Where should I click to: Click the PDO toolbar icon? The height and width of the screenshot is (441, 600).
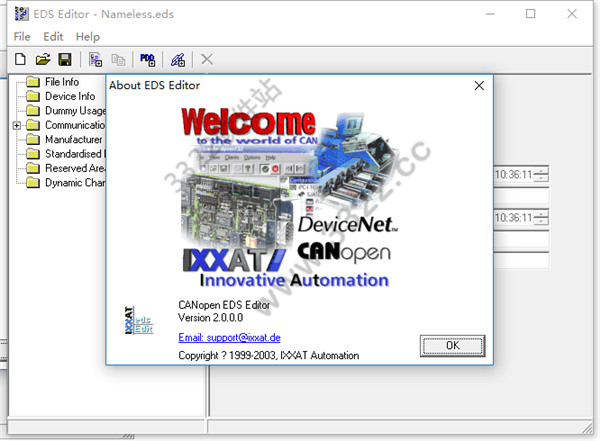pos(148,60)
